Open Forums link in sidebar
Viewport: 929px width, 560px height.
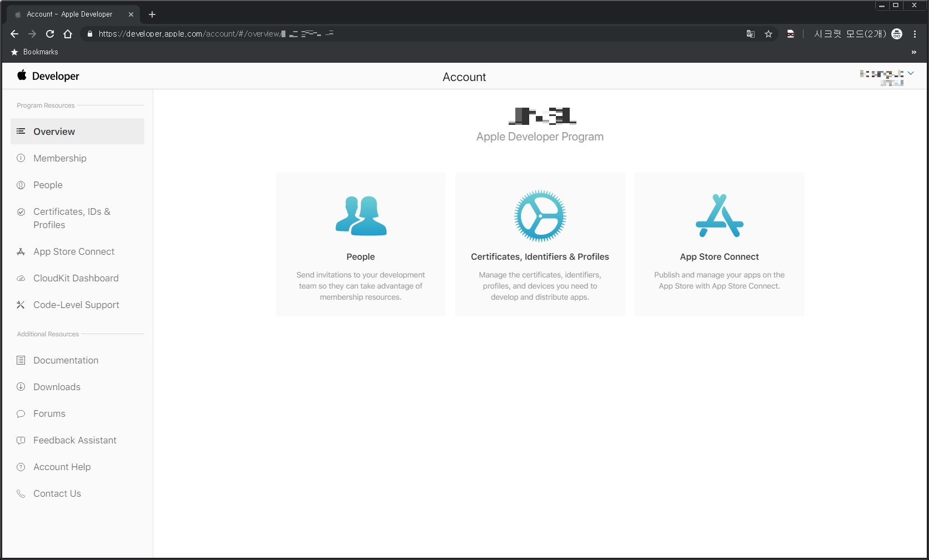coord(77,413)
